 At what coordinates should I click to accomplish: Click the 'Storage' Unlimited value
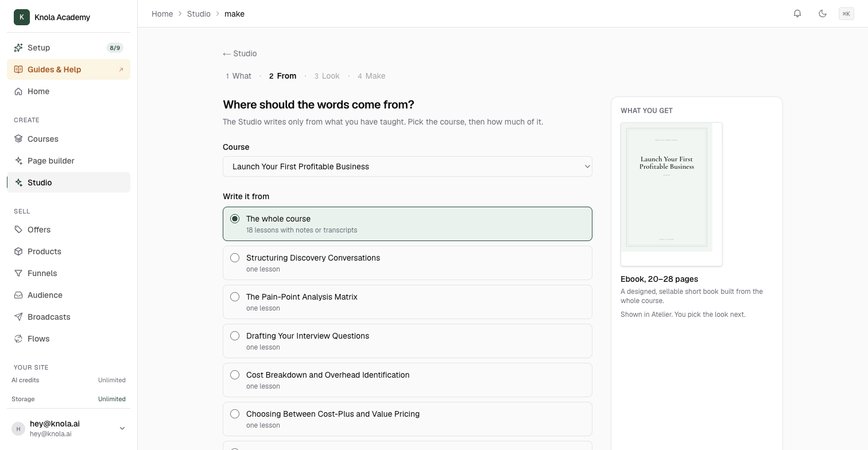(x=112, y=399)
